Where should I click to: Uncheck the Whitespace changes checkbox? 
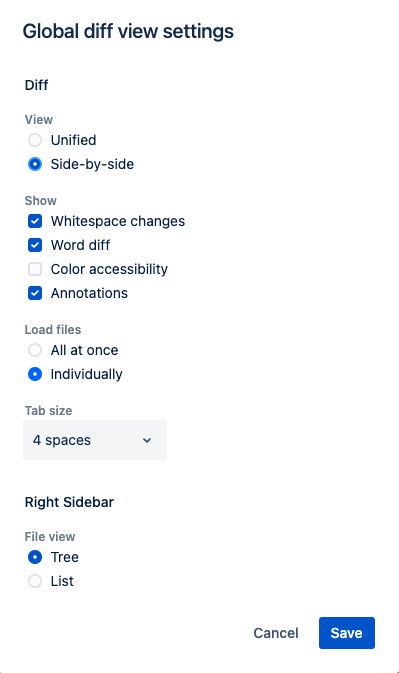[35, 221]
